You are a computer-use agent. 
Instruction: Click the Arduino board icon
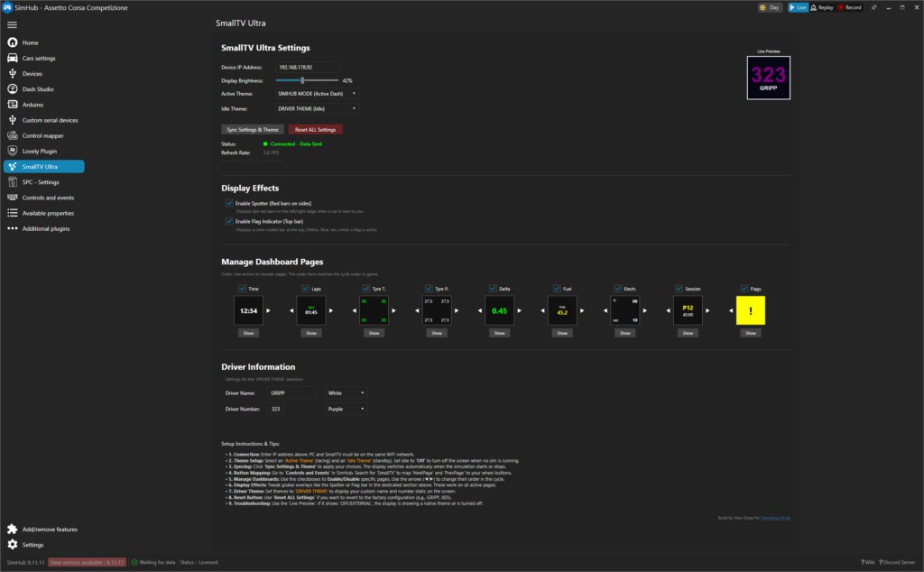click(x=13, y=105)
